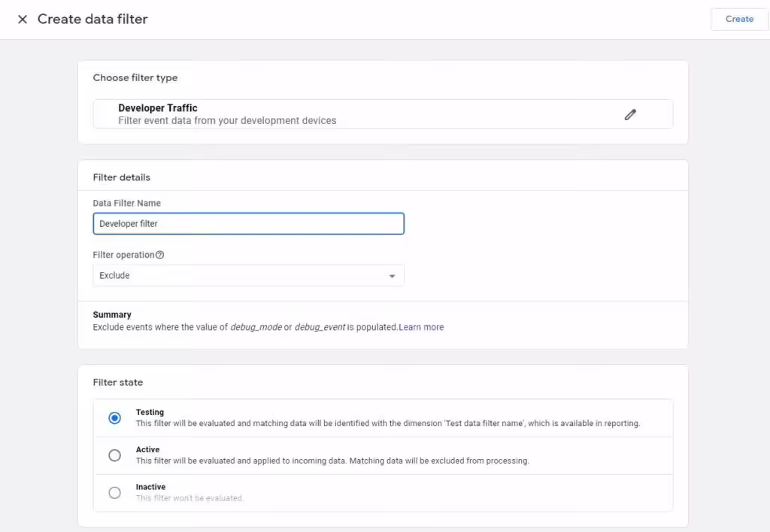Set the filter state to Inactive
The height and width of the screenshot is (532, 770).
(x=114, y=492)
